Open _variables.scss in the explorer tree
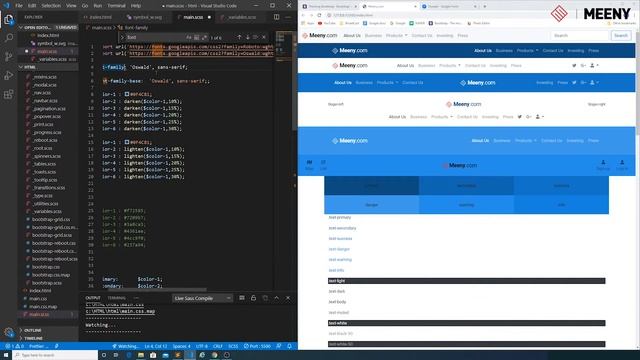Image resolution: width=640 pixels, height=360 pixels. (x=47, y=211)
